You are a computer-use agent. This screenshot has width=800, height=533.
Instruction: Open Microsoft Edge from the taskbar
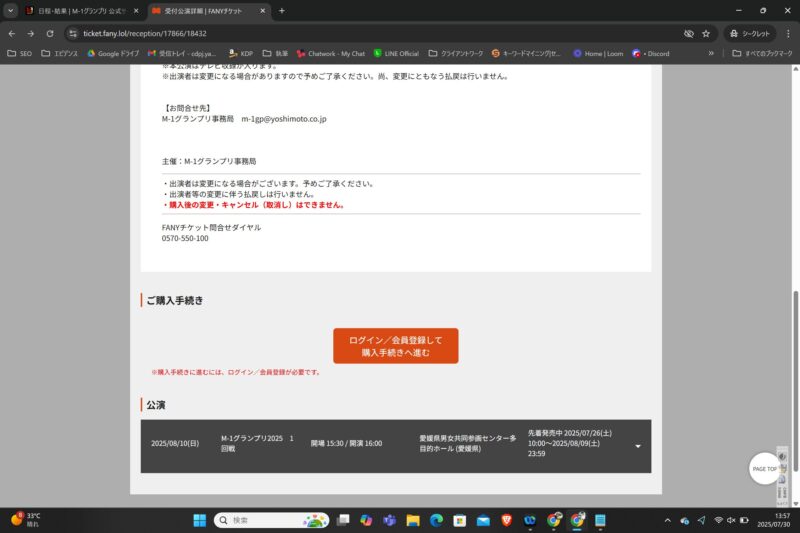tap(436, 520)
